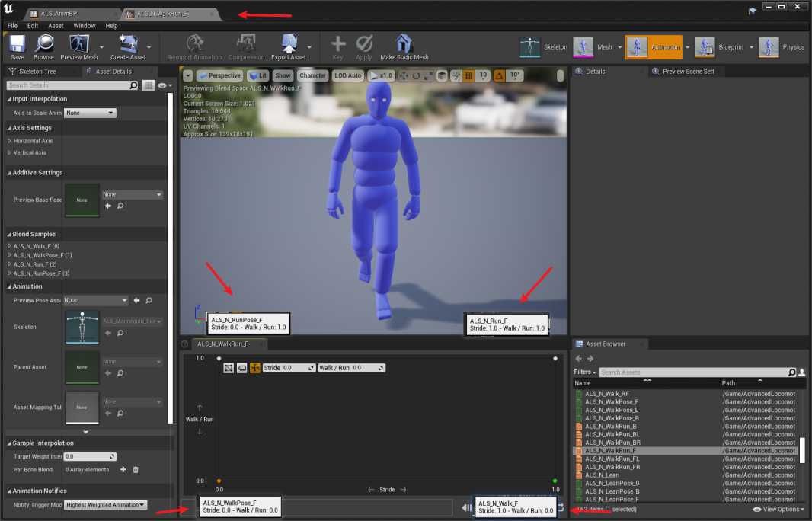Switch to Skeleton Tree tab
Viewport: 812px width, 521px height.
(37, 72)
